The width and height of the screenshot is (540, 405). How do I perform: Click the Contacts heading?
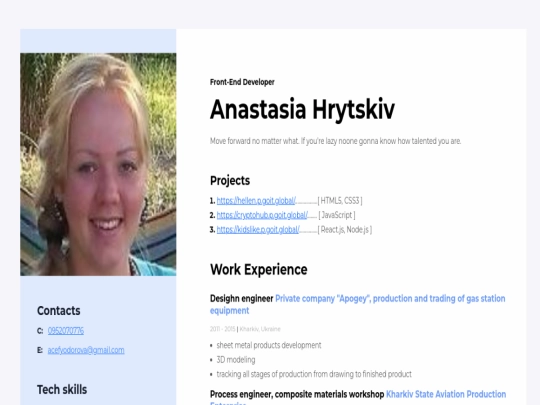pyautogui.click(x=59, y=311)
